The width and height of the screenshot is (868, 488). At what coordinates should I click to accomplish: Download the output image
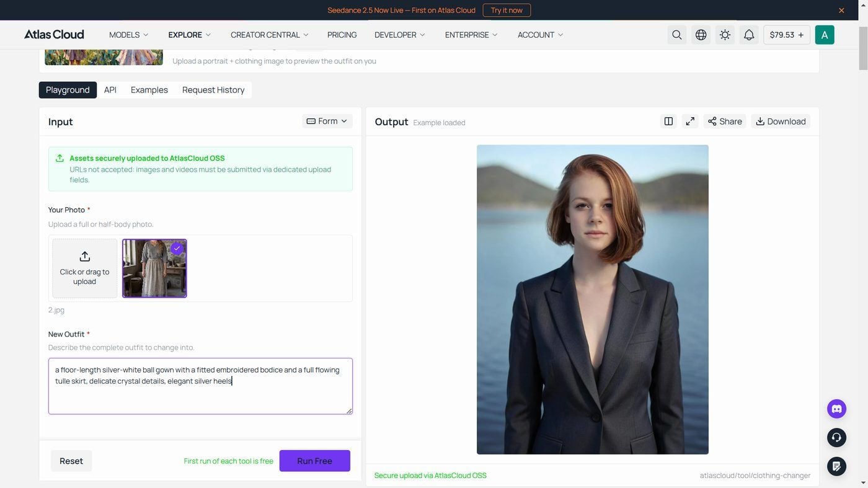pyautogui.click(x=781, y=121)
